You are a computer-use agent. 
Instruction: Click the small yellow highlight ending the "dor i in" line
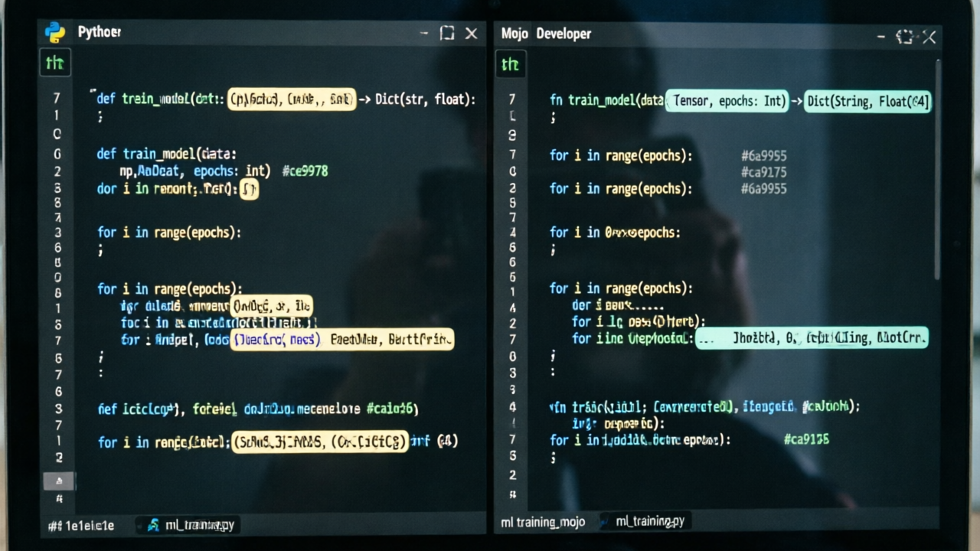pos(250,189)
